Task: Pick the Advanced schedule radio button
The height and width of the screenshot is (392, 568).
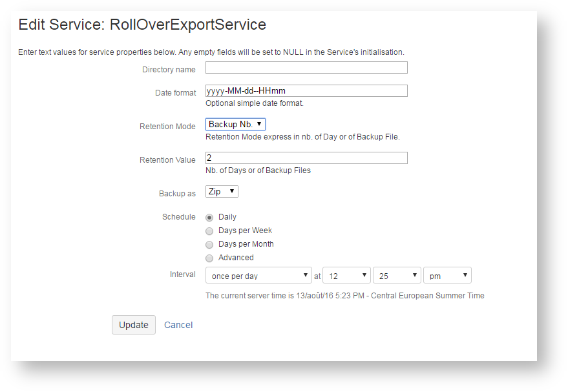Action: (209, 258)
